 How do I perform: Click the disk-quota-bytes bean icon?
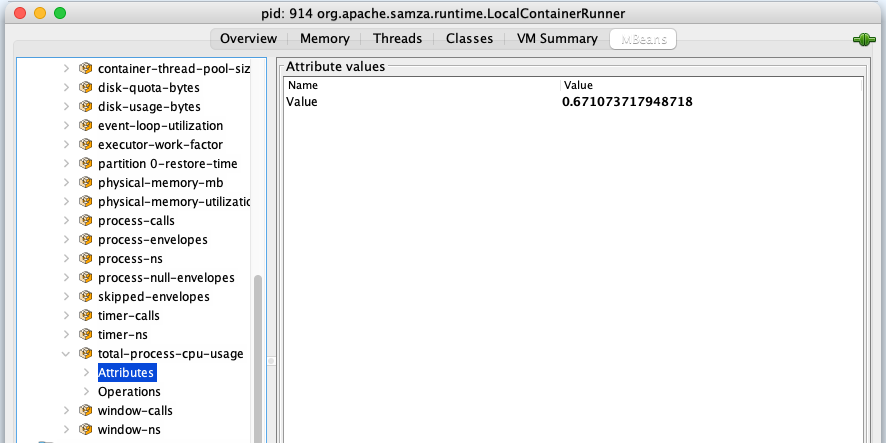point(85,88)
